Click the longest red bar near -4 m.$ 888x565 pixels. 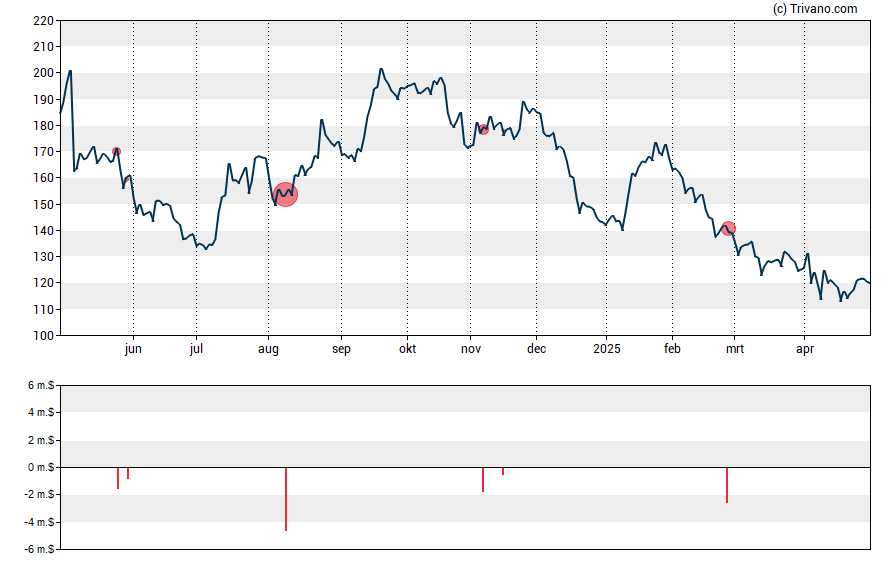(x=286, y=499)
